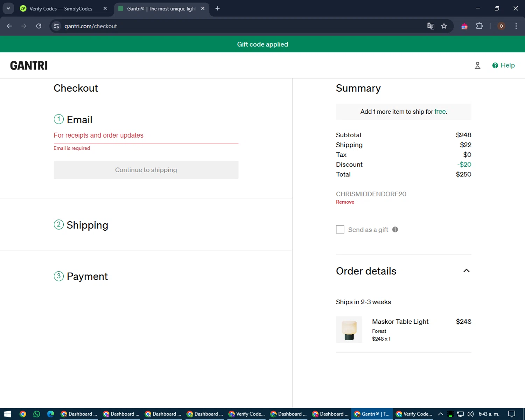525x420 pixels.
Task: Open the SimplyCodes extension icon
Action: (464, 26)
